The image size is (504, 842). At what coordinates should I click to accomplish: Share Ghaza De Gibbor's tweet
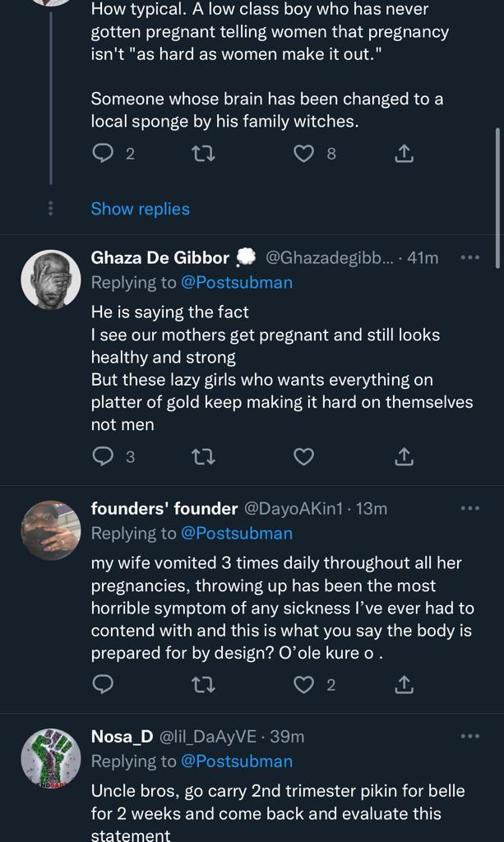(x=405, y=456)
